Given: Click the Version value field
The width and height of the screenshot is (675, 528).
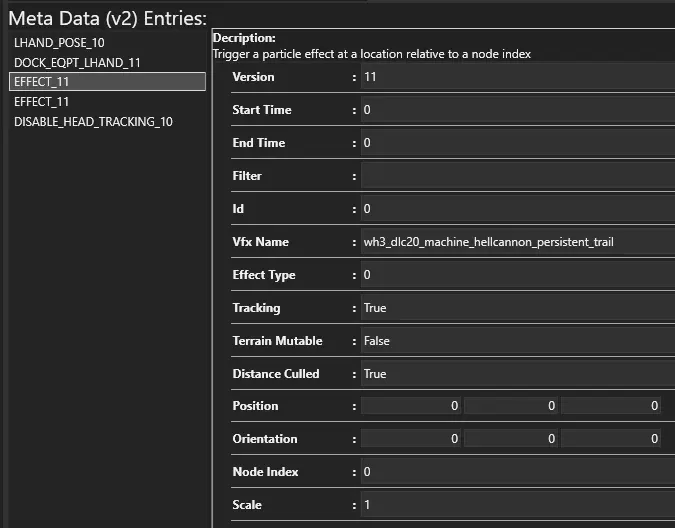Looking at the screenshot, I should pyautogui.click(x=517, y=77).
